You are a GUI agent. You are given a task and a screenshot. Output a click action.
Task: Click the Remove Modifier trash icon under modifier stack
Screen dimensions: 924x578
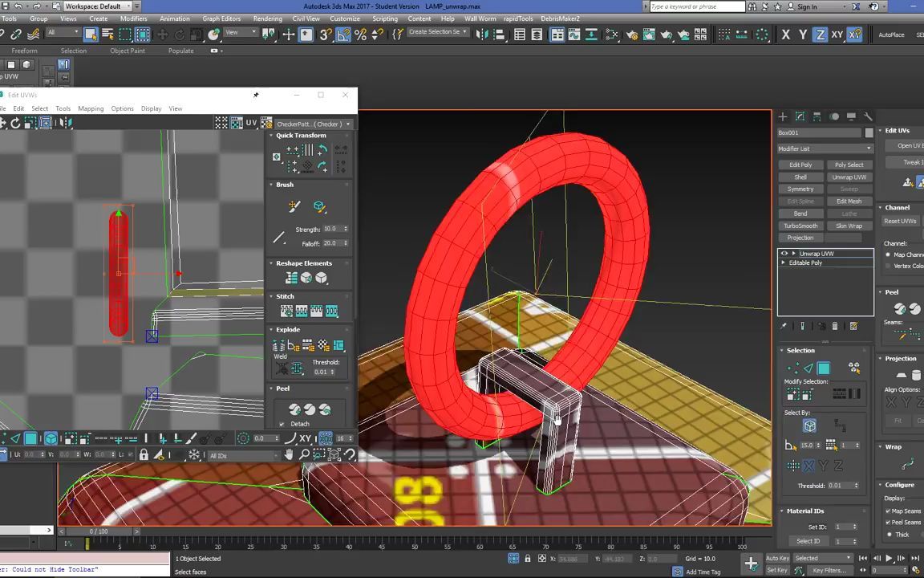(x=834, y=327)
